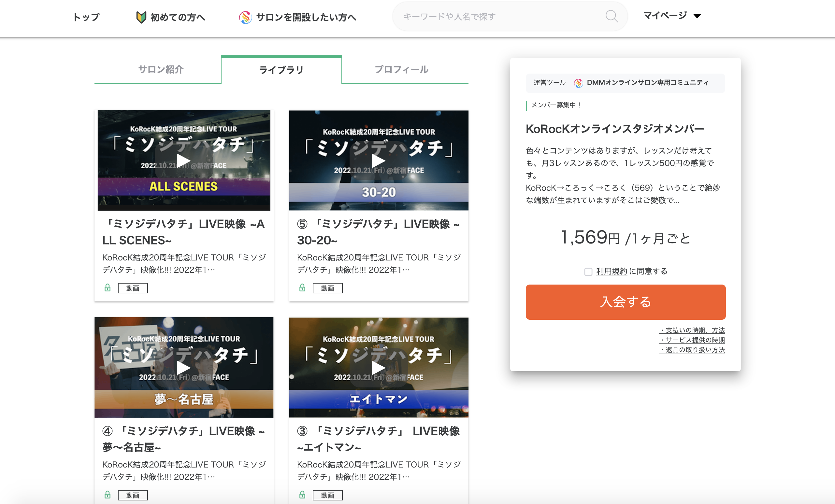Check the 利用規約 agreement checkbox
This screenshot has width=835, height=504.
[588, 272]
